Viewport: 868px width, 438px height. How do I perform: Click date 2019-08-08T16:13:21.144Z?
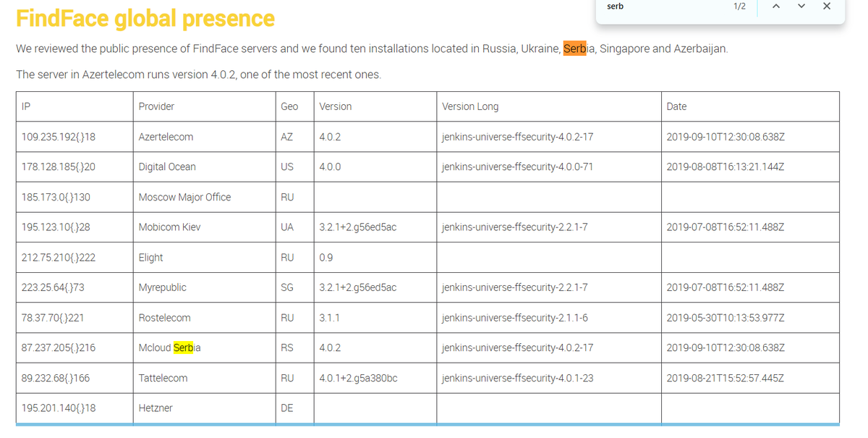[750, 167]
